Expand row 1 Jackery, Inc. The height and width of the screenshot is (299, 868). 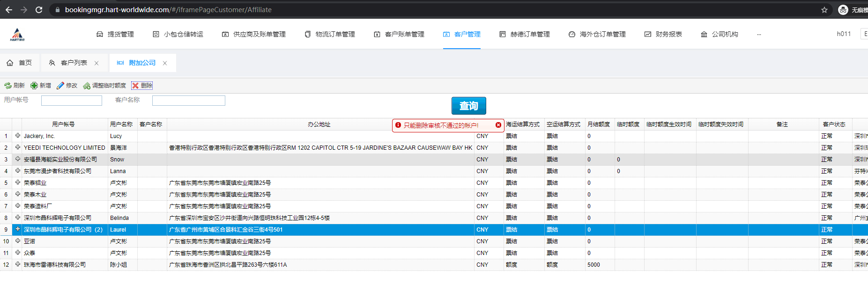coord(18,136)
